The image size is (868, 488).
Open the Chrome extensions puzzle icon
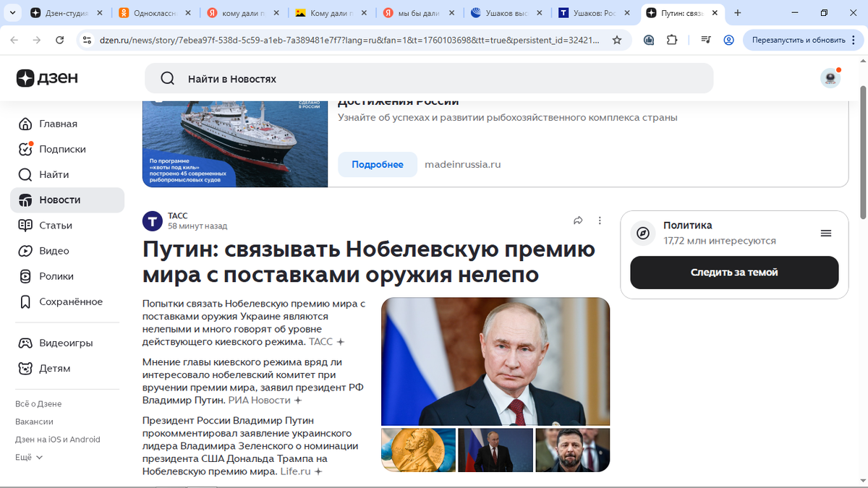[x=672, y=40]
